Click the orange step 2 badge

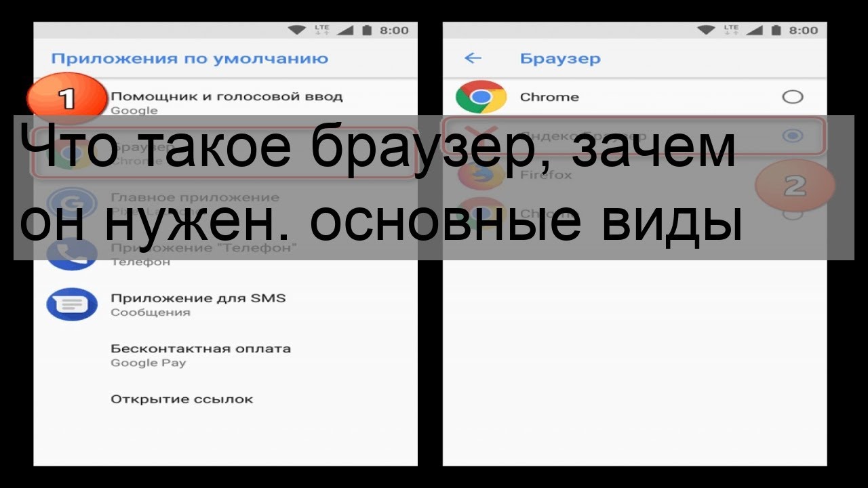tap(794, 186)
